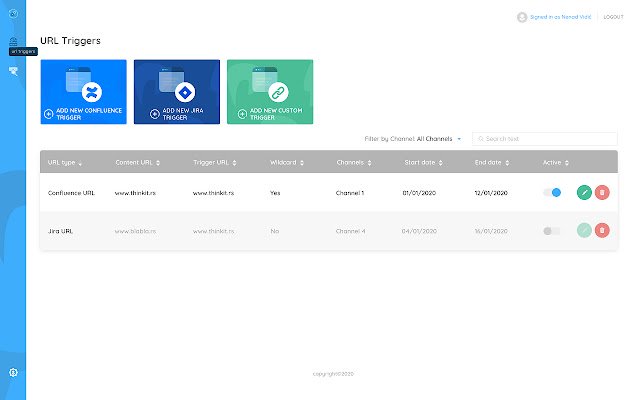Viewport: 640px width, 400px height.
Task: Delete the Jira URL row
Action: pos(602,231)
